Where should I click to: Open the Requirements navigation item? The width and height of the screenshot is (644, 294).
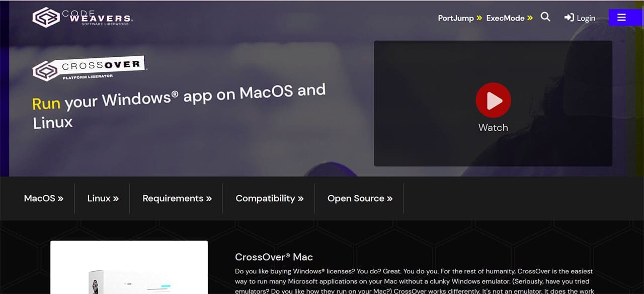pyautogui.click(x=177, y=199)
